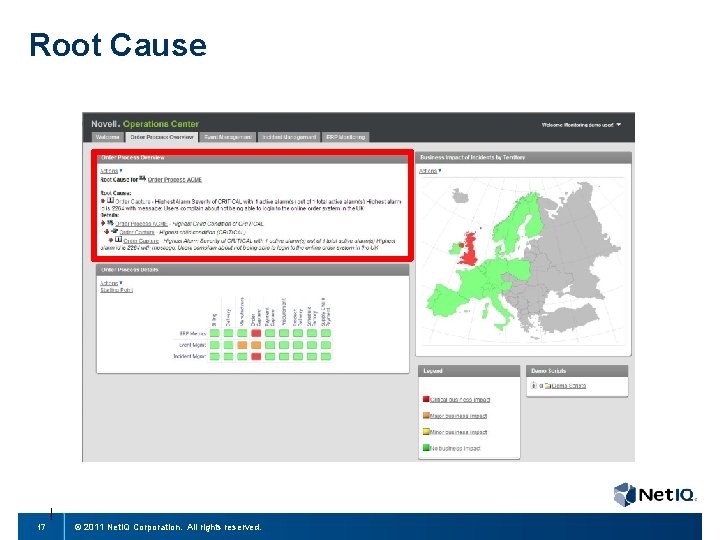
Task: Click the last green cell in the Incident Mgmt row
Action: click(x=326, y=356)
